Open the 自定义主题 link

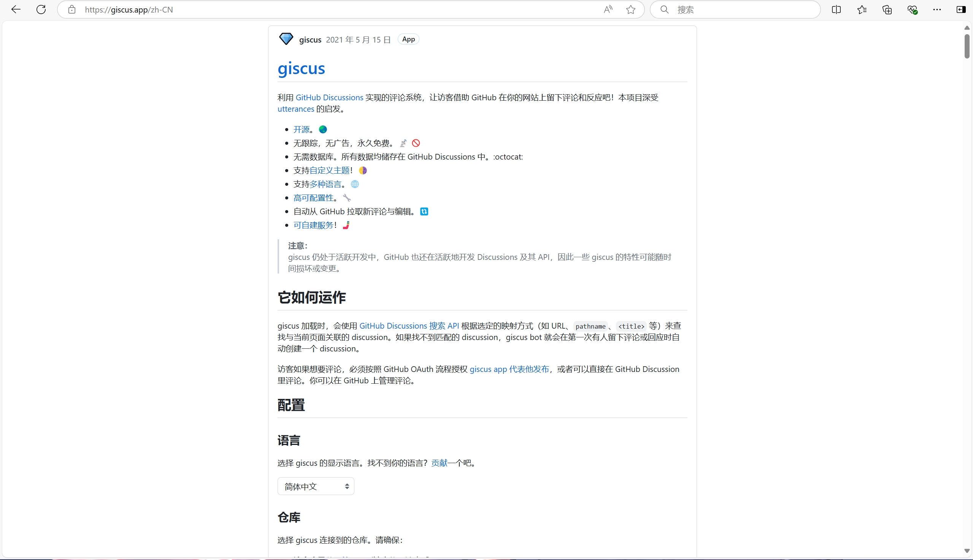[x=329, y=170]
